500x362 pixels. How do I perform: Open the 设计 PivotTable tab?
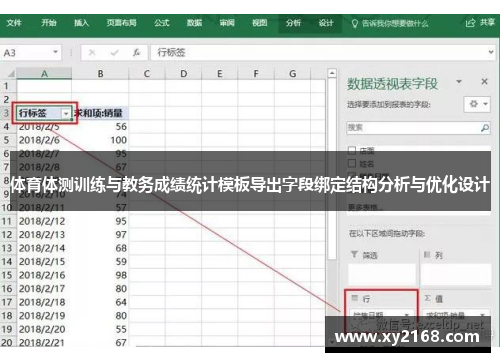326,23
